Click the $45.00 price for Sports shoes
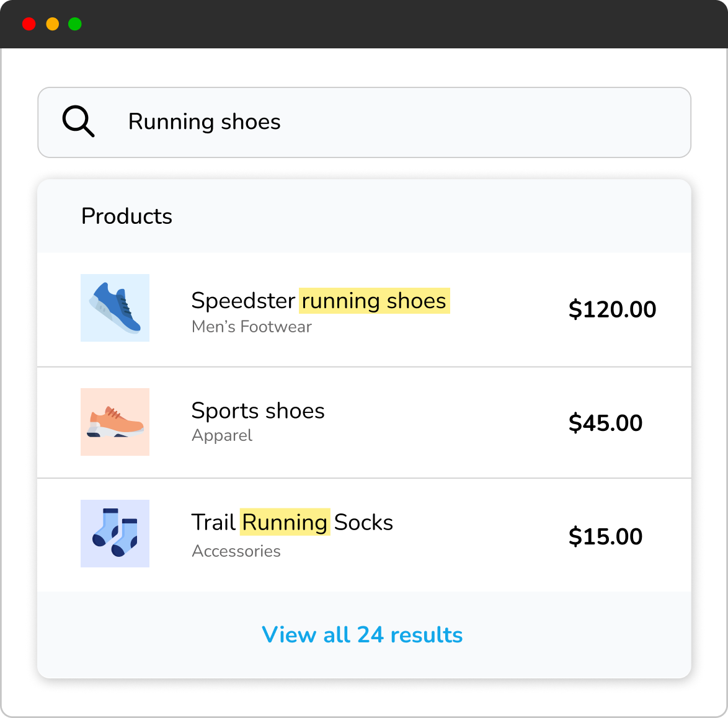The image size is (728, 718). 605,423
